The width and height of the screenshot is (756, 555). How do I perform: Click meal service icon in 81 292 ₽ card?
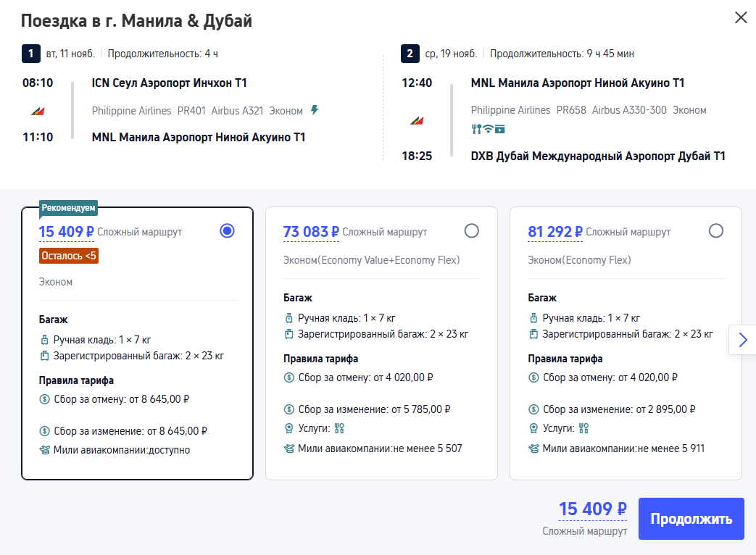click(584, 428)
